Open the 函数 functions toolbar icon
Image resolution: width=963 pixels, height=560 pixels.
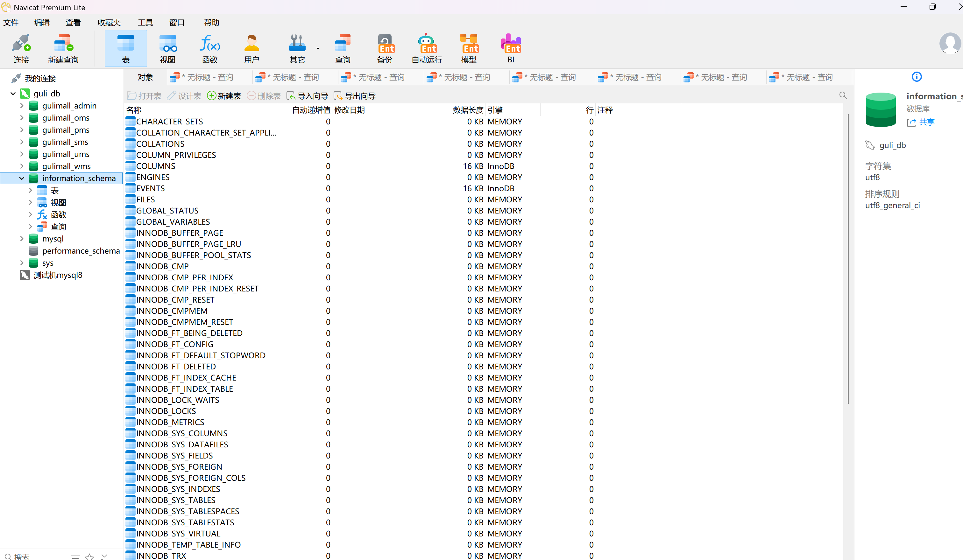[209, 48]
